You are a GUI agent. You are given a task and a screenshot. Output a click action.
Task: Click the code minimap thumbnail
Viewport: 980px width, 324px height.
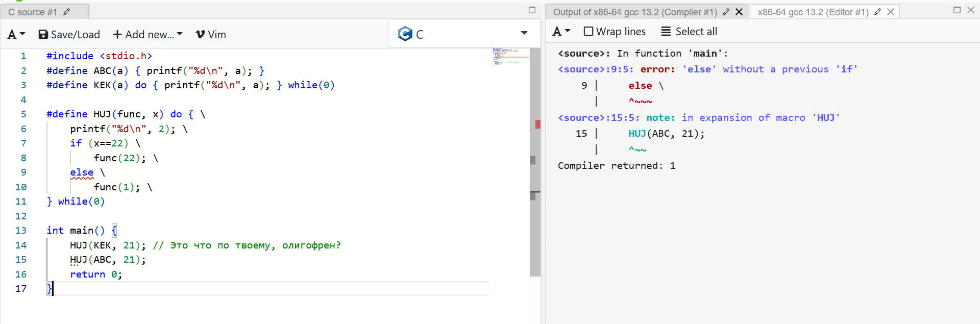pos(508,57)
